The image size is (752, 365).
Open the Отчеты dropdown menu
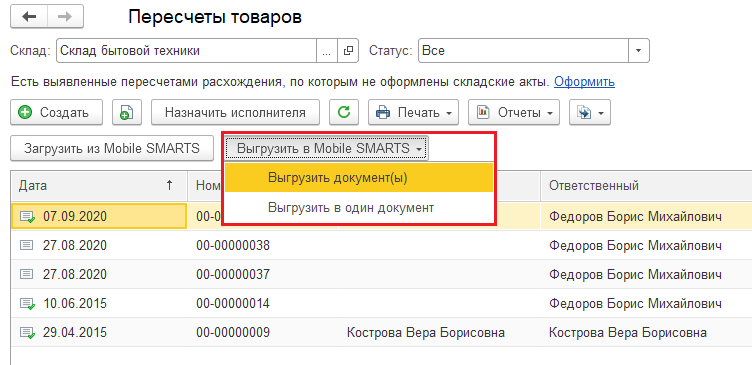point(514,112)
